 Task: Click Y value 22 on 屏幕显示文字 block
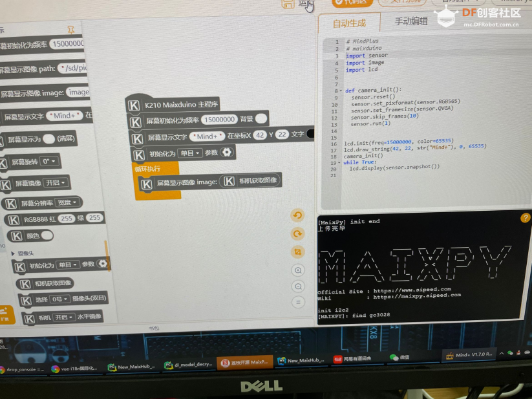[282, 135]
